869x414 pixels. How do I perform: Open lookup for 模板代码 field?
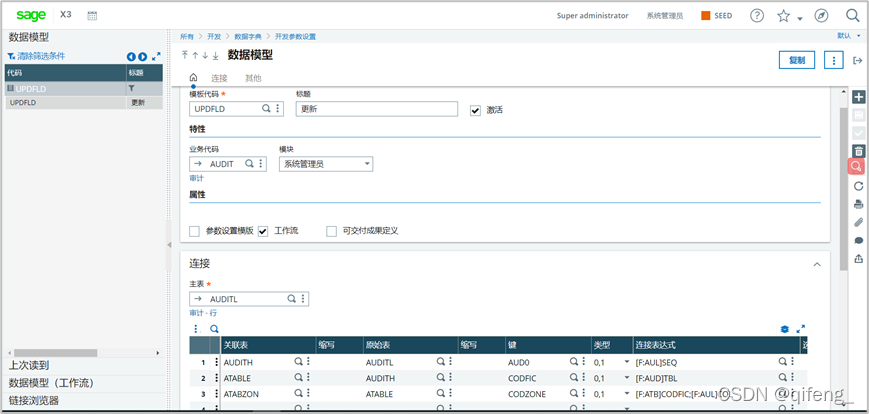pyautogui.click(x=266, y=109)
